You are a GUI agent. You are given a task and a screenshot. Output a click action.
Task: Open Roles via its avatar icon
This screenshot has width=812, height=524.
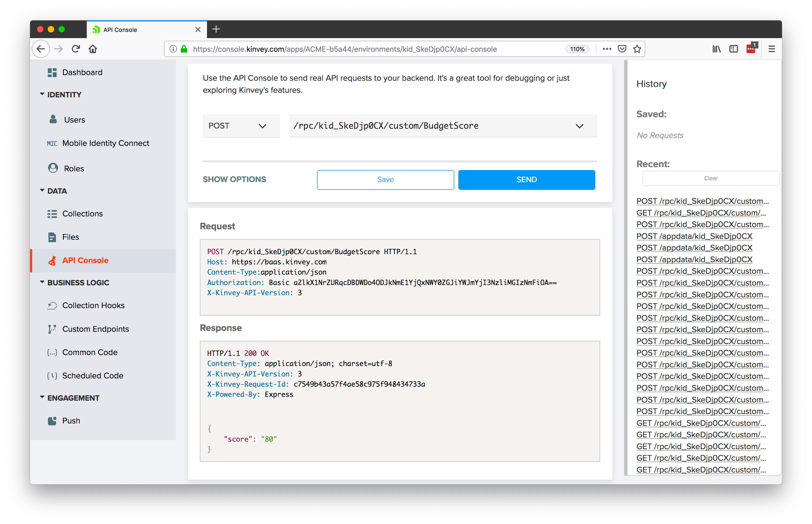coord(53,168)
